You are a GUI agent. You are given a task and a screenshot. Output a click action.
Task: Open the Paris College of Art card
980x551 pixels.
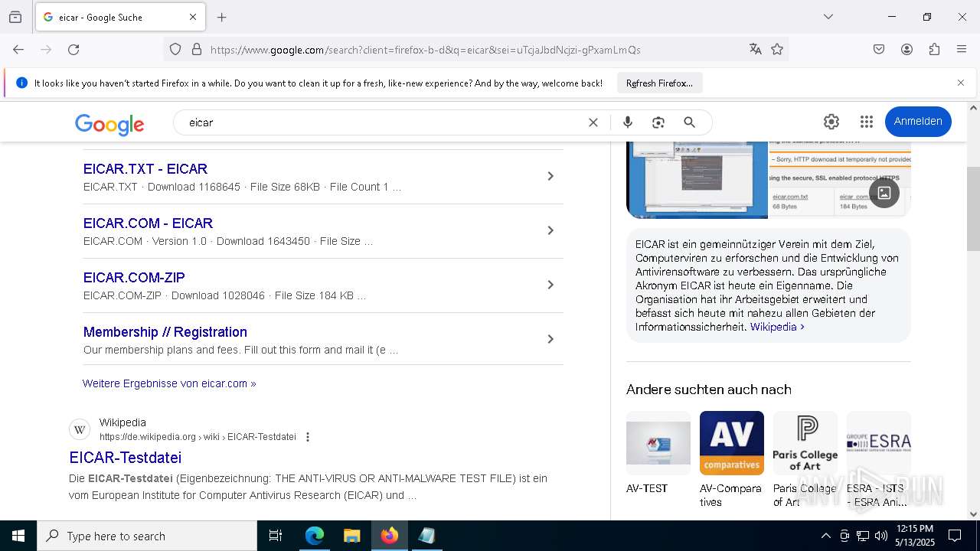coord(805,459)
